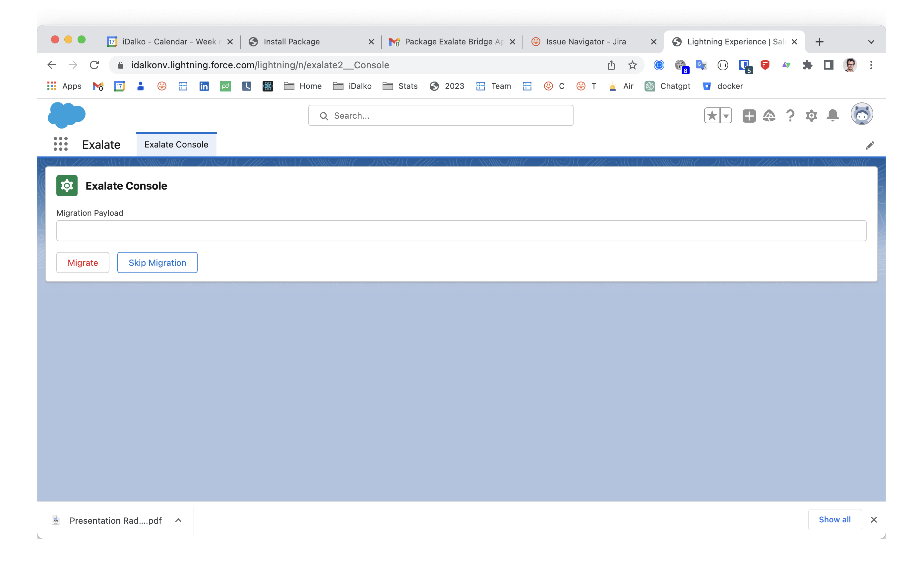Toggle the favorites star for this page

[712, 115]
